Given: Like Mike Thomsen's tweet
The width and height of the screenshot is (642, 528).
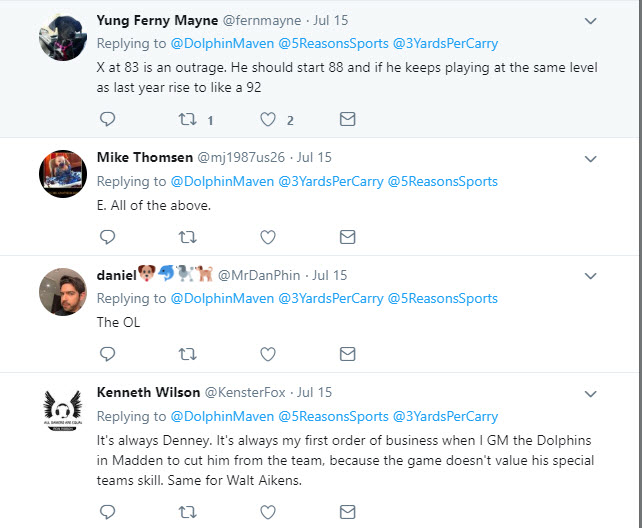Looking at the screenshot, I should [267, 237].
